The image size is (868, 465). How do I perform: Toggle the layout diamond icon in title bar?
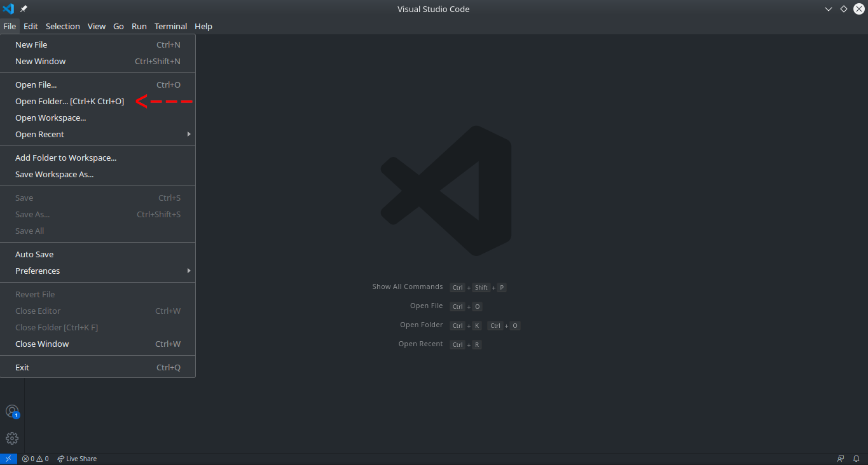(x=843, y=9)
